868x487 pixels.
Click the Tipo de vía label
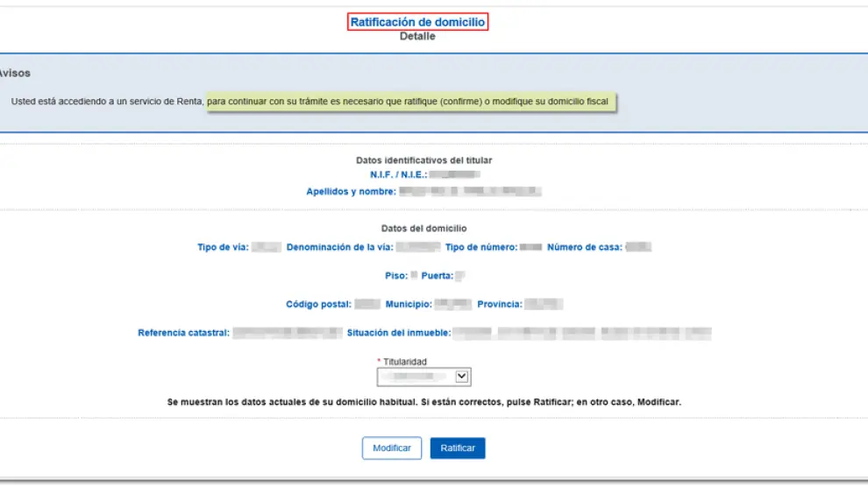(223, 247)
